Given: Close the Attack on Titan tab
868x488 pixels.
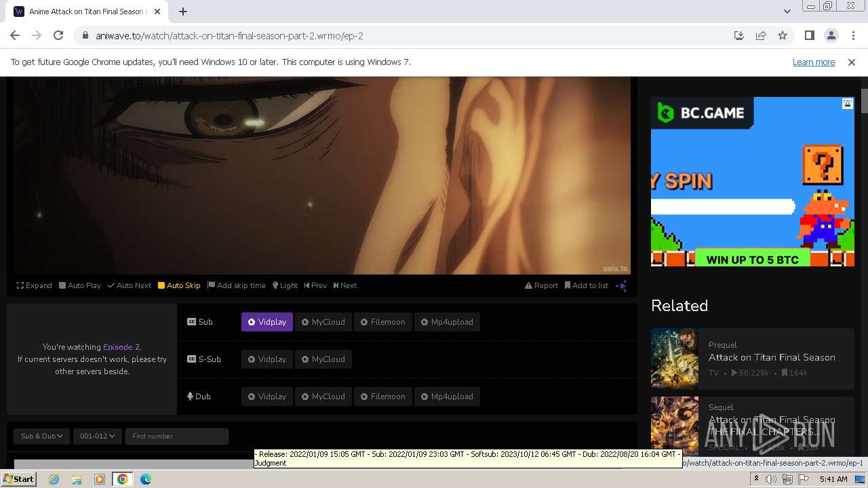Looking at the screenshot, I should click(157, 12).
